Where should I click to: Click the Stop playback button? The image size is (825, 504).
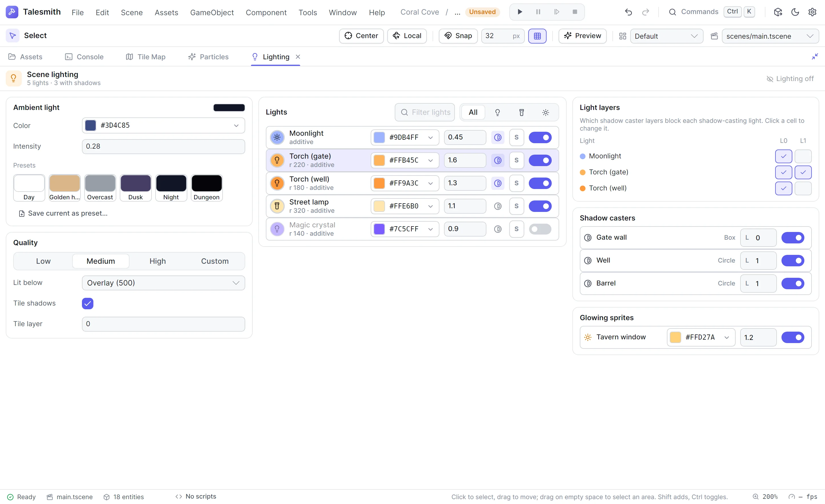pyautogui.click(x=575, y=12)
